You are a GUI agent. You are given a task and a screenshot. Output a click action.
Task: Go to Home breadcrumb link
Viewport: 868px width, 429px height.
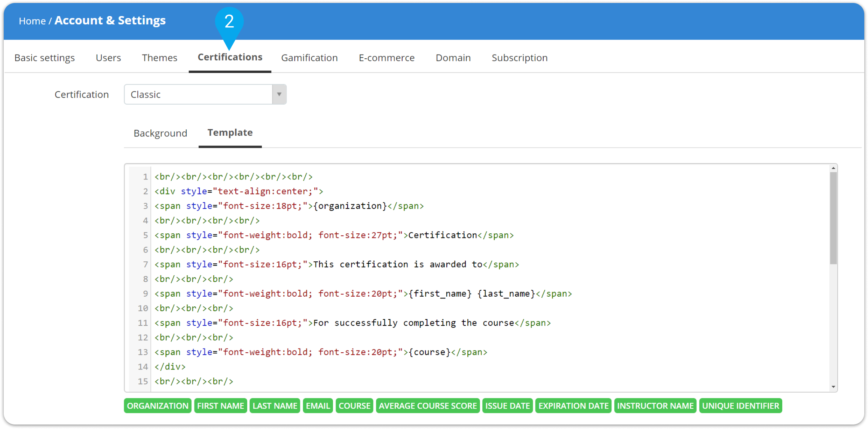click(32, 21)
